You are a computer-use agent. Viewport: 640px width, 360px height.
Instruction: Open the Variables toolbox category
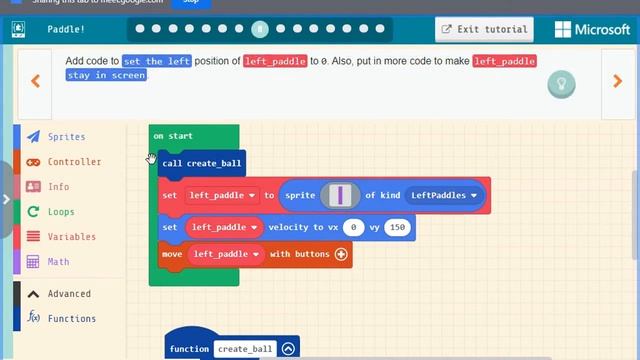pyautogui.click(x=69, y=236)
